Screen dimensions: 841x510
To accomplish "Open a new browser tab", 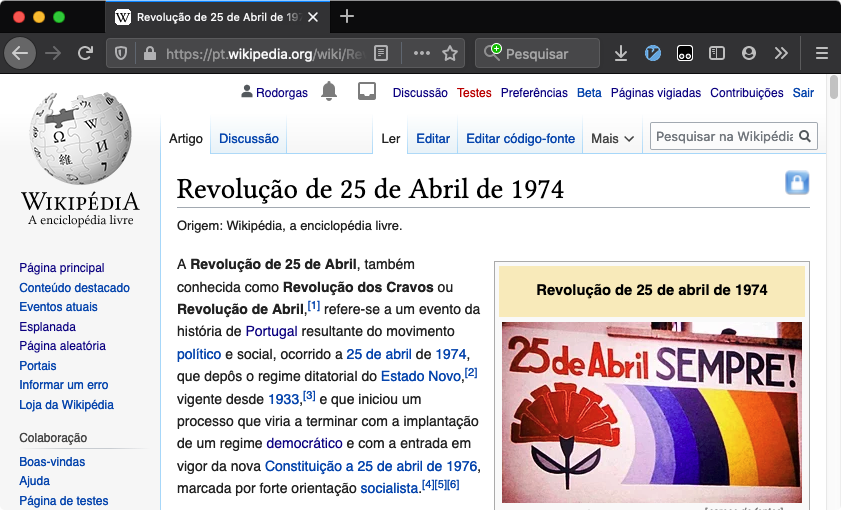I will coord(347,17).
